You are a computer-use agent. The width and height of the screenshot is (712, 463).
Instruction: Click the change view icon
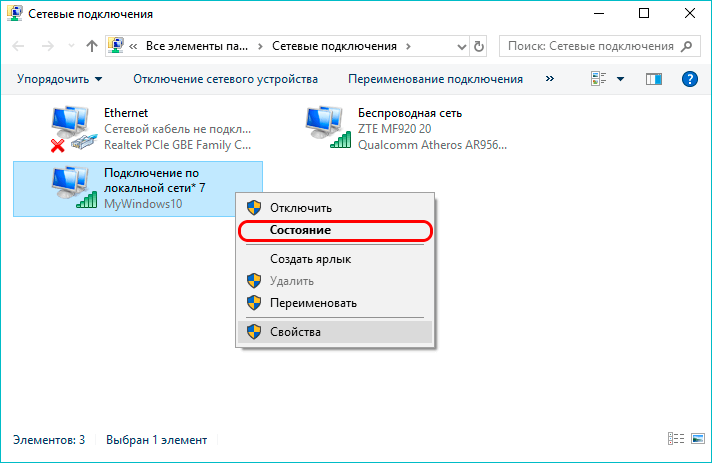(598, 79)
